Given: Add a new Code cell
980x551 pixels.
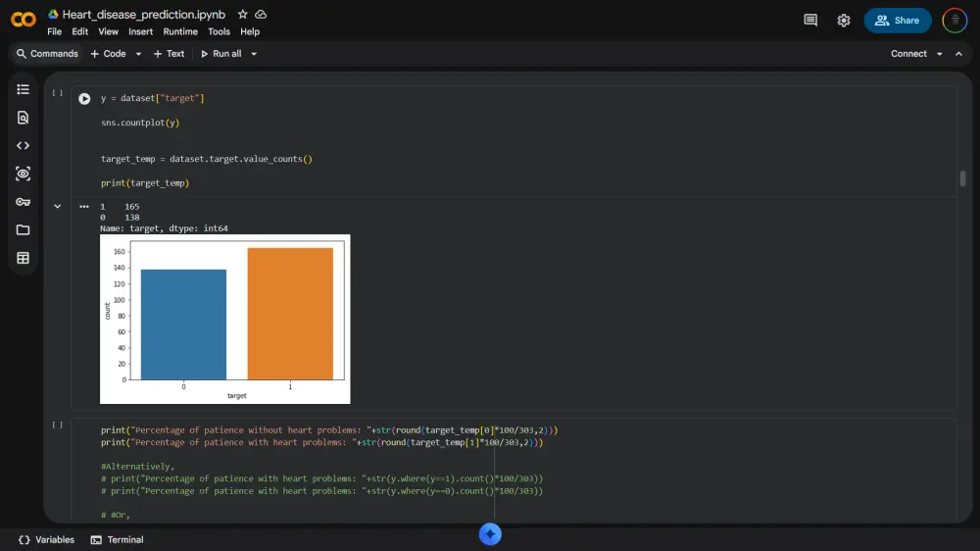Looking at the screenshot, I should click(108, 54).
